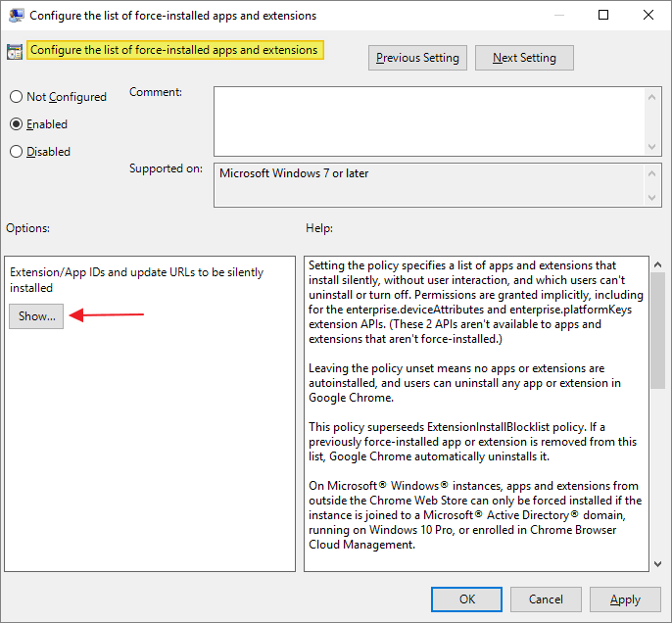Go to Previous Setting
This screenshot has width=672, height=623.
[417, 58]
